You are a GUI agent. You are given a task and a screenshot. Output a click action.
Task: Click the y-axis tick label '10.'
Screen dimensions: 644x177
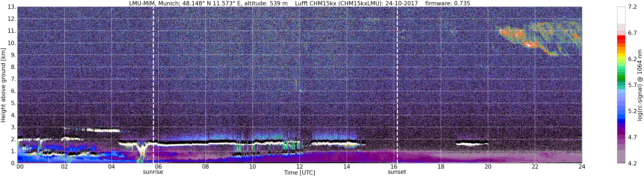pos(12,43)
